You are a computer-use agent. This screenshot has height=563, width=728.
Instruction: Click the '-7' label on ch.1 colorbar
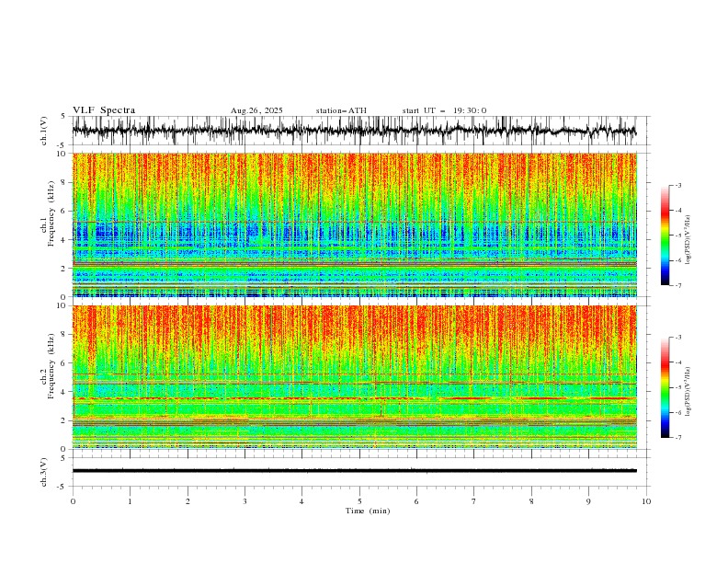coord(677,285)
